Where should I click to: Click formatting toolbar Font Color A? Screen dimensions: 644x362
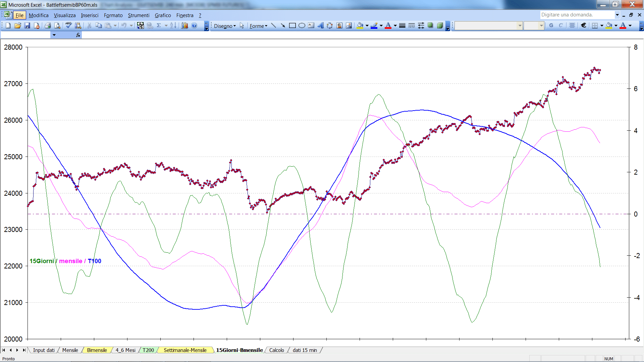tap(623, 25)
